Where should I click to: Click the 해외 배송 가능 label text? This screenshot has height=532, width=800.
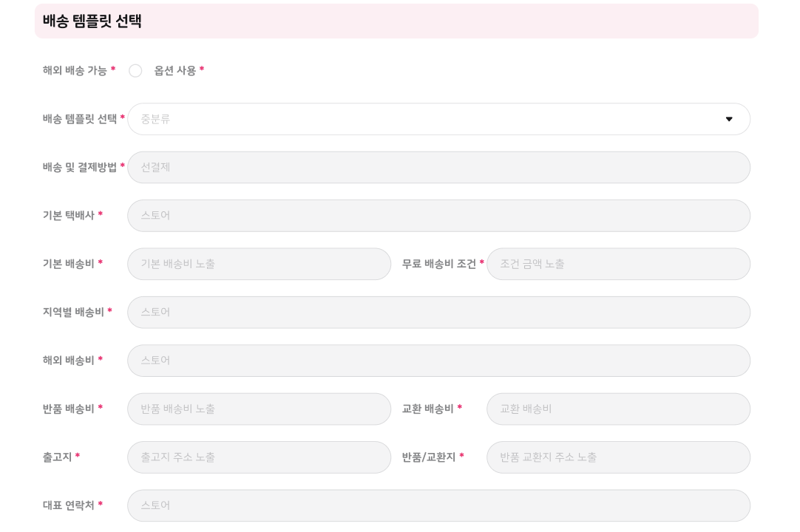click(x=75, y=71)
